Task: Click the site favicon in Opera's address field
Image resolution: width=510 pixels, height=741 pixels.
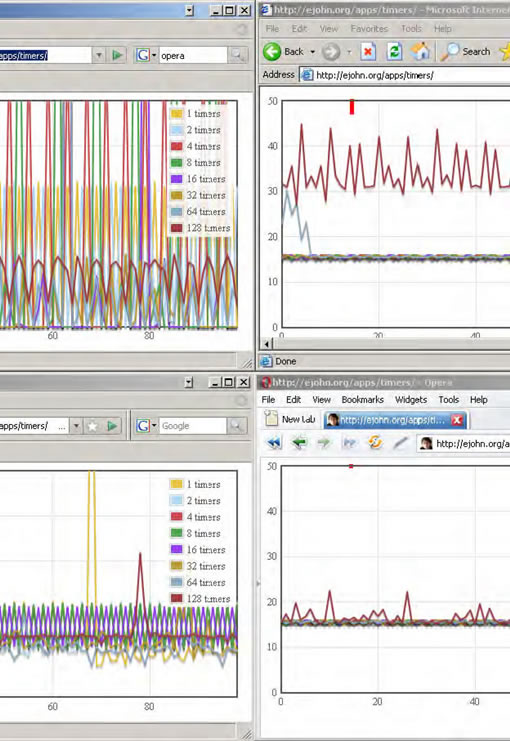Action: pos(426,443)
